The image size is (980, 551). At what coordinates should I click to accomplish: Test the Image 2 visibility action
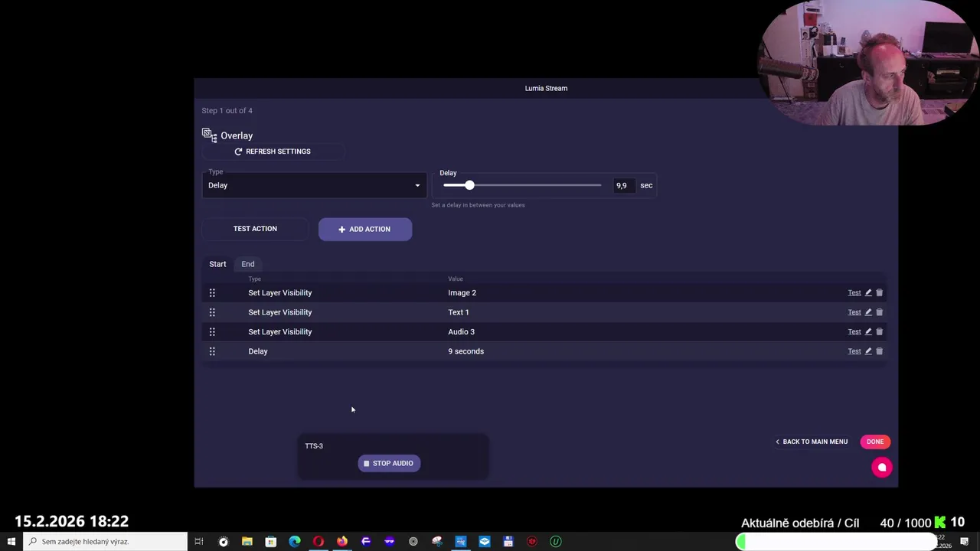854,292
